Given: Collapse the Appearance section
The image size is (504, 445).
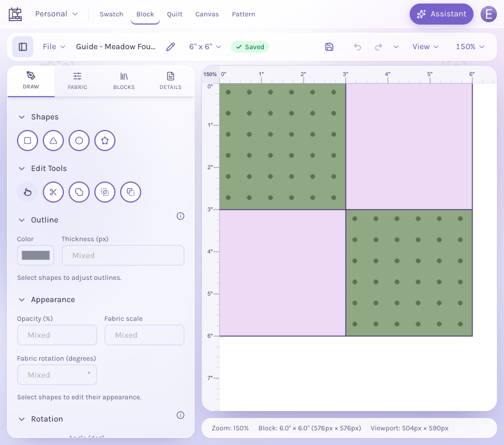Looking at the screenshot, I should coord(22,300).
